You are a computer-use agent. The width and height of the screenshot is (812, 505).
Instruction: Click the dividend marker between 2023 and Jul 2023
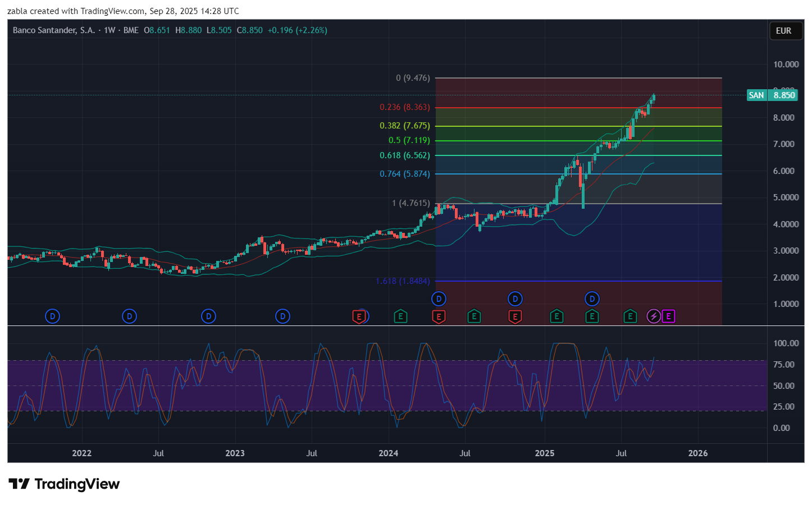point(282,316)
